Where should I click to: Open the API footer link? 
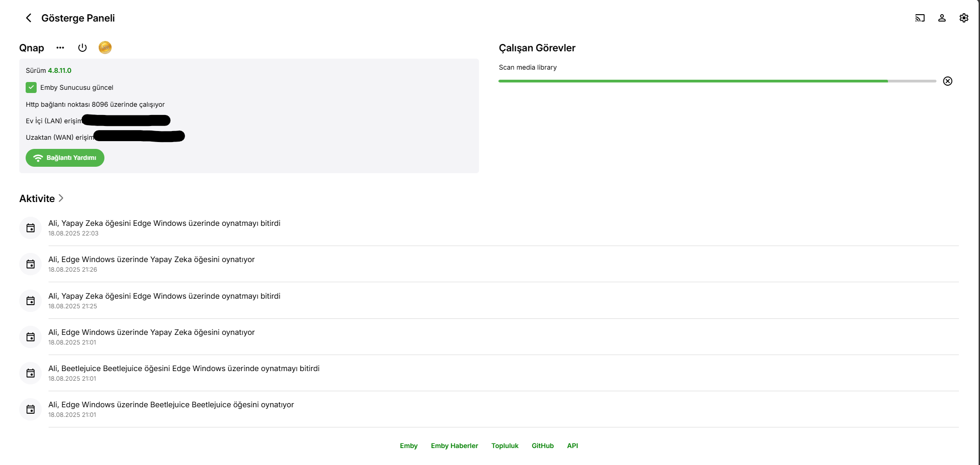click(572, 446)
